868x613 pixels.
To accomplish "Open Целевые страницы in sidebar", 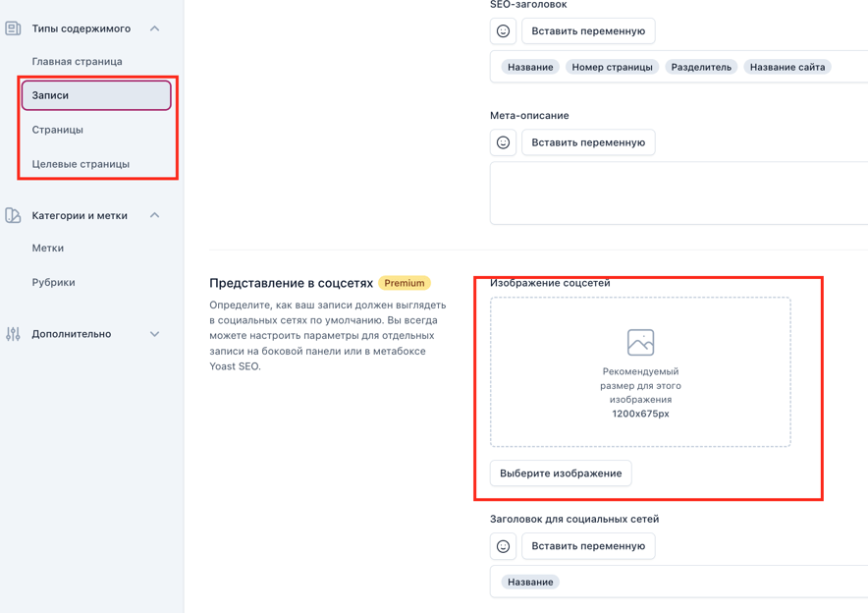I will 81,164.
